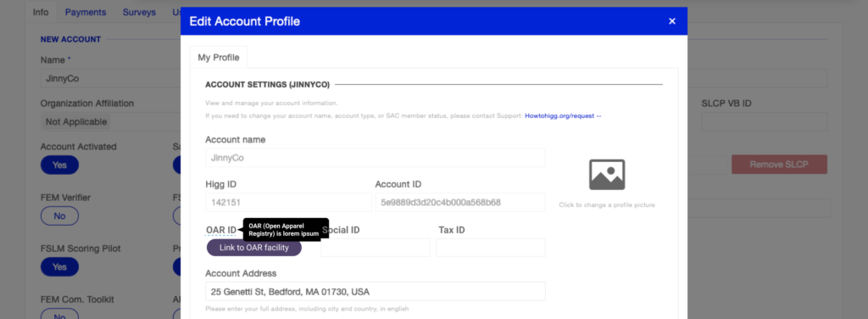The height and width of the screenshot is (319, 868).
Task: Click the Tax ID input field
Action: pyautogui.click(x=491, y=248)
